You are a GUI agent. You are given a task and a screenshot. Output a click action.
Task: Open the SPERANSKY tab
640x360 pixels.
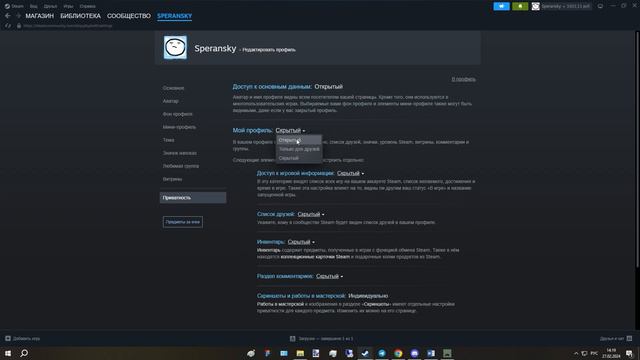(x=175, y=16)
